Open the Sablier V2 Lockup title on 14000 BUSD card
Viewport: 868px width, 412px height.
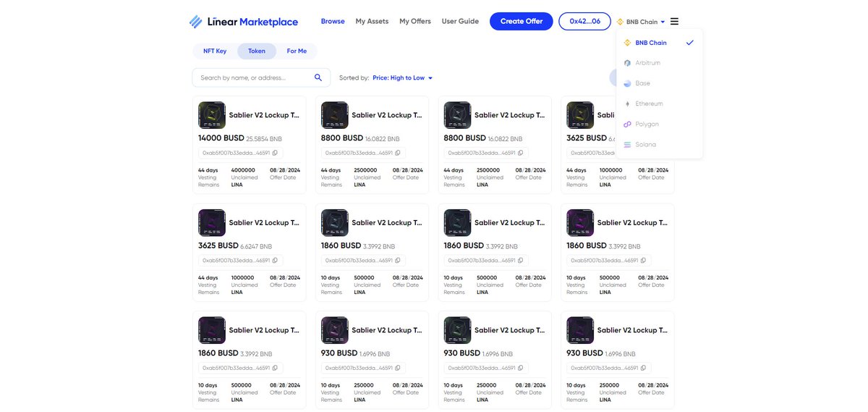tap(264, 115)
